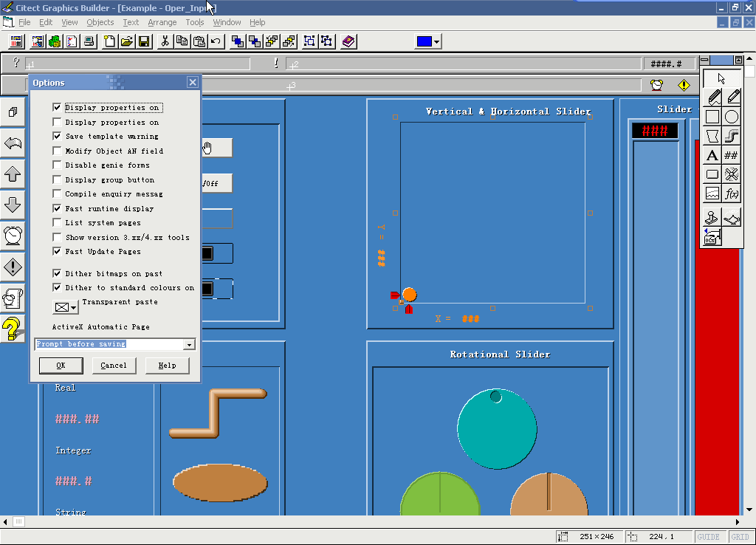Click the blue colour swatch in toolbar
756x545 pixels.
(425, 42)
